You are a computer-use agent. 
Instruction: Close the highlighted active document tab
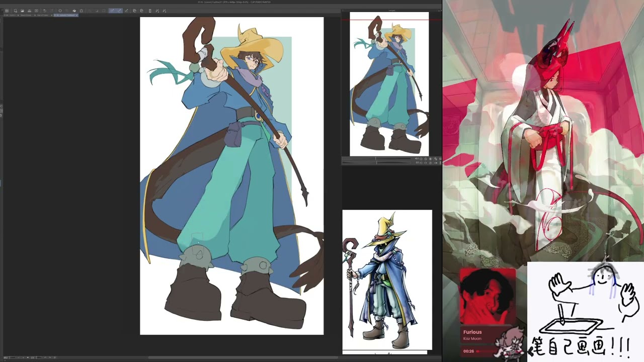pyautogui.click(x=76, y=15)
